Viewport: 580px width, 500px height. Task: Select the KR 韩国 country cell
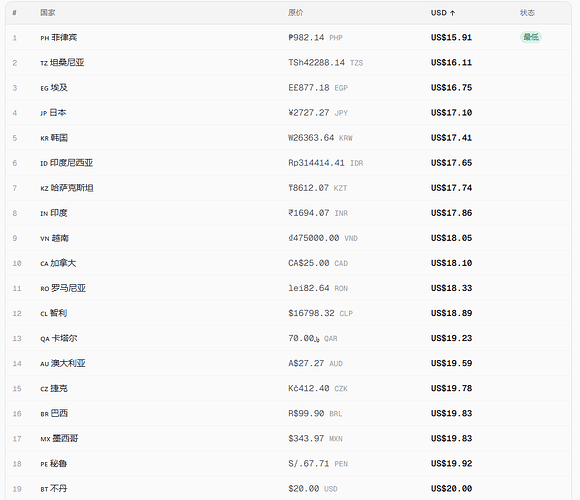click(54, 138)
